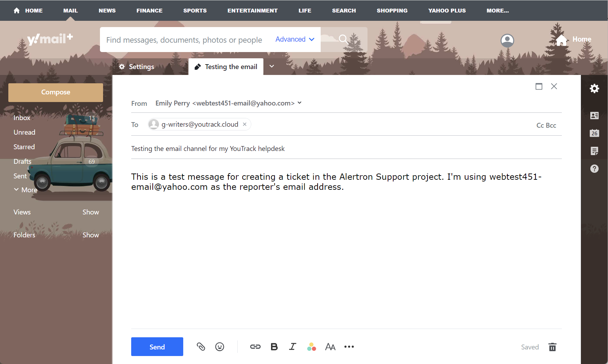The image size is (608, 364).
Task: Open the stationery color picker
Action: [x=311, y=347]
